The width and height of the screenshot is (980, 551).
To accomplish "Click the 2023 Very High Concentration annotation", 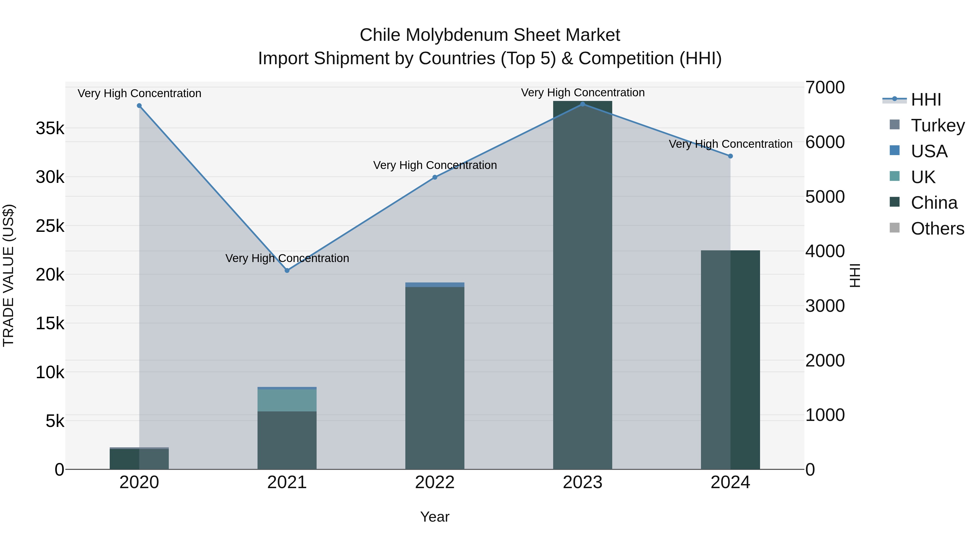I will 583,93.
